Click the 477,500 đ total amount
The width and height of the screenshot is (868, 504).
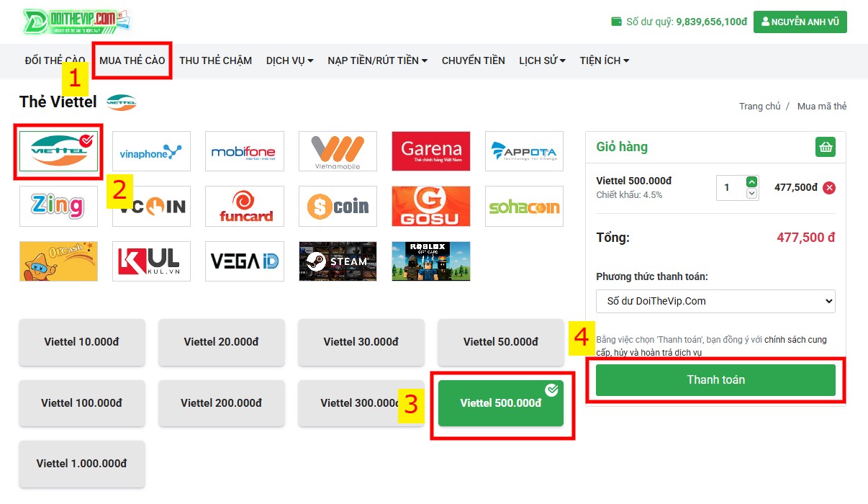tap(806, 238)
